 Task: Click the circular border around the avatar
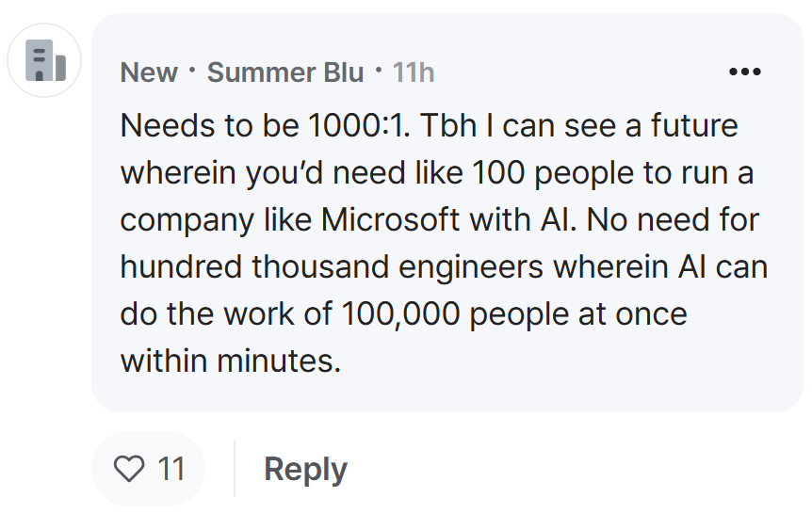44,60
